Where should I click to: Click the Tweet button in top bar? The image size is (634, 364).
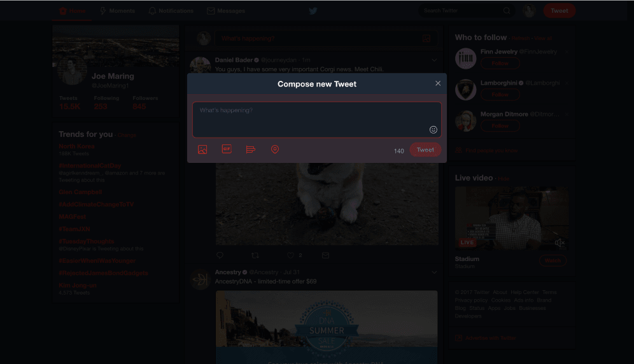(x=559, y=11)
